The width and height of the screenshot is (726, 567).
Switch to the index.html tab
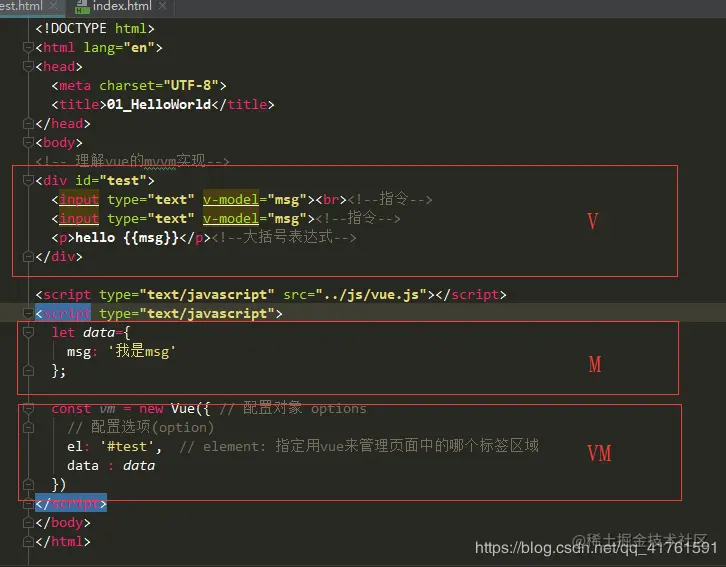tap(122, 6)
